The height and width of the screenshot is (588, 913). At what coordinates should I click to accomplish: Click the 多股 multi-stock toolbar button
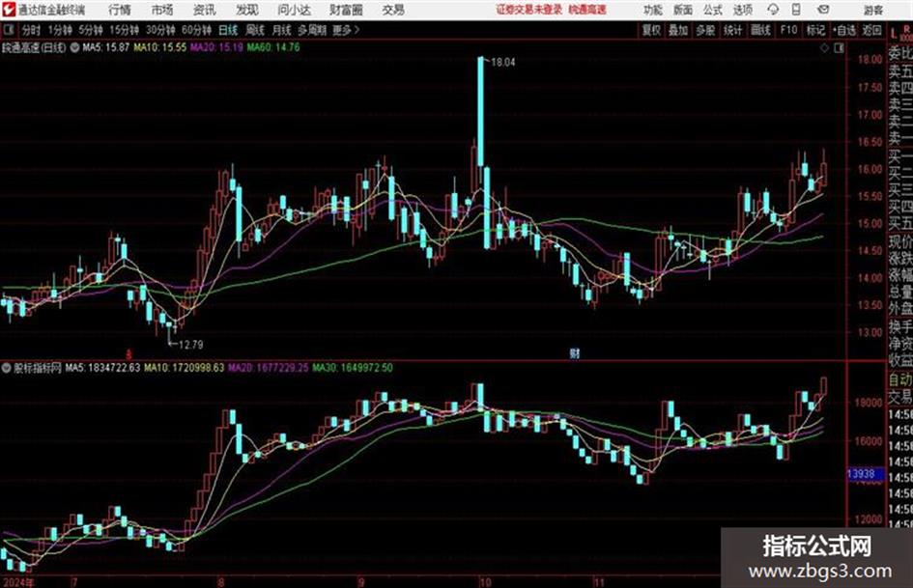pos(705,30)
